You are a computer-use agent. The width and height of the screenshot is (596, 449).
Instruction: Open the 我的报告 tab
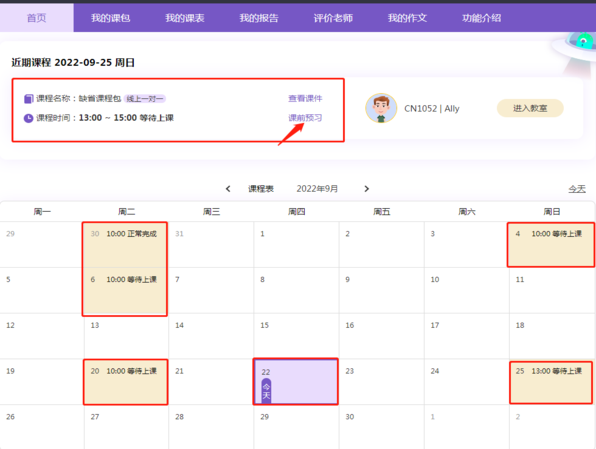coord(259,18)
